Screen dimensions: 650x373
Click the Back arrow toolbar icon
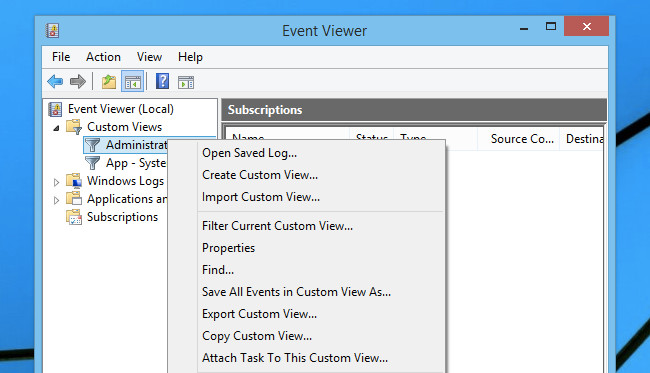click(x=55, y=82)
